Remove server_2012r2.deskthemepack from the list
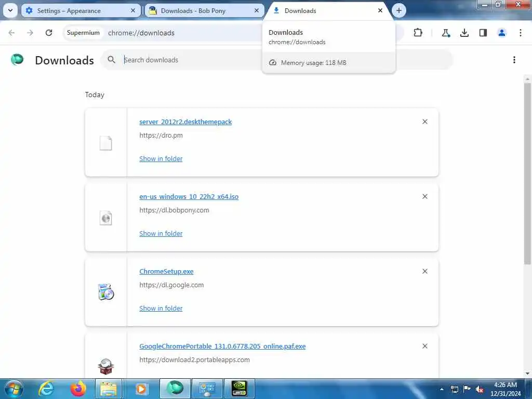 [x=425, y=122]
